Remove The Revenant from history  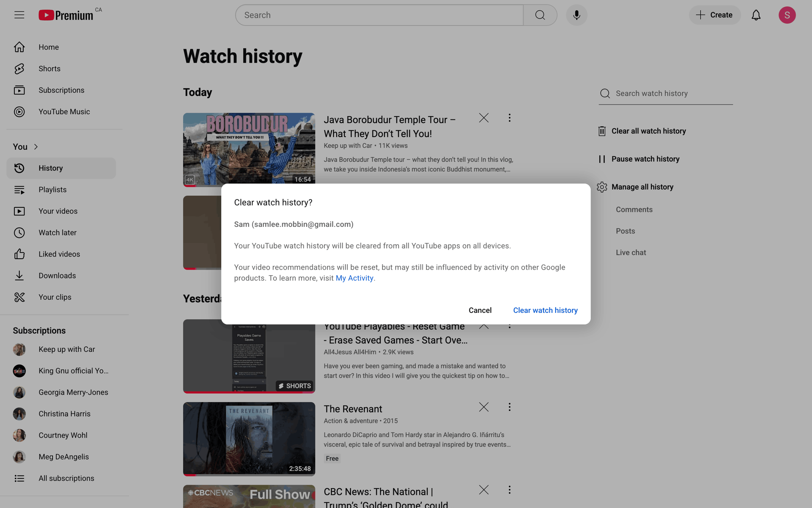pyautogui.click(x=484, y=407)
